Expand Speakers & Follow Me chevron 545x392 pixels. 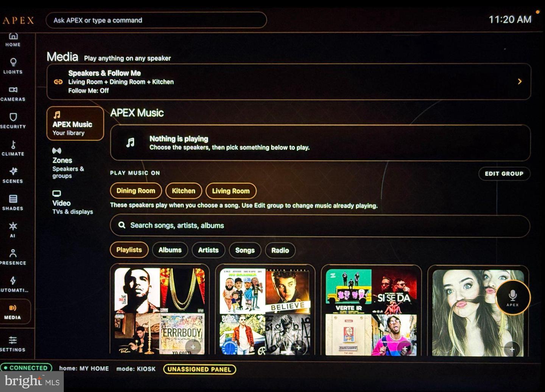520,82
